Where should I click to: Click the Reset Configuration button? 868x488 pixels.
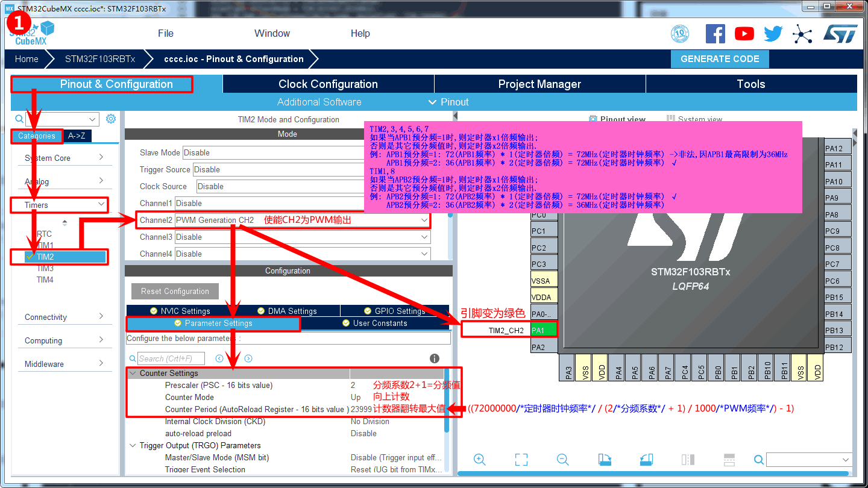tap(175, 291)
